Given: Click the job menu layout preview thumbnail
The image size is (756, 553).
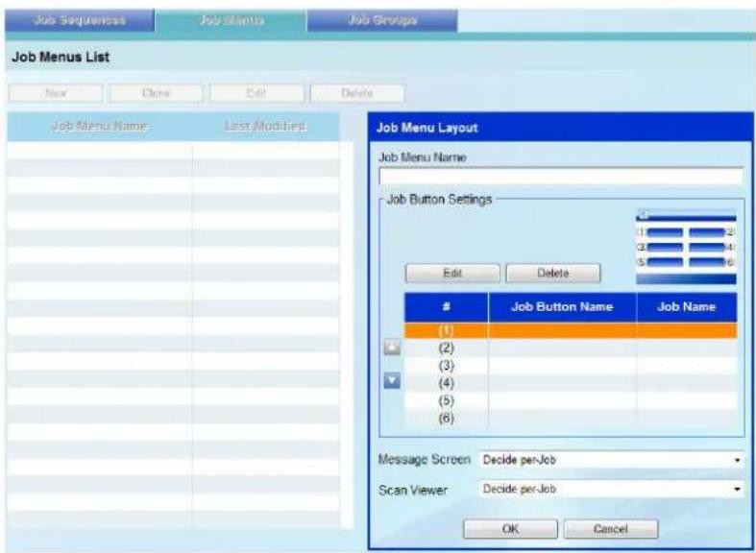Looking at the screenshot, I should pos(686,248).
